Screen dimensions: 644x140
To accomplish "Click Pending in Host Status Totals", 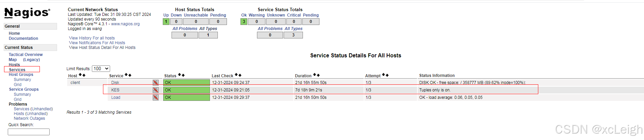I will point(218,15).
